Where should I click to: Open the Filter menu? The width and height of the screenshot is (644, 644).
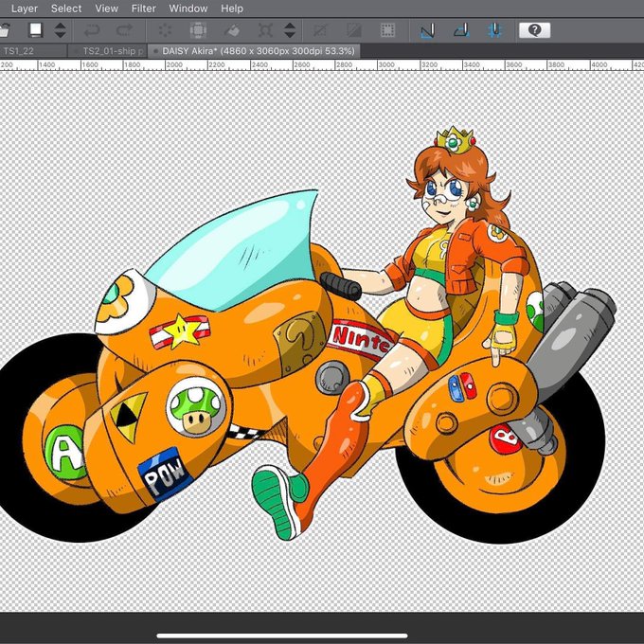coord(143,9)
